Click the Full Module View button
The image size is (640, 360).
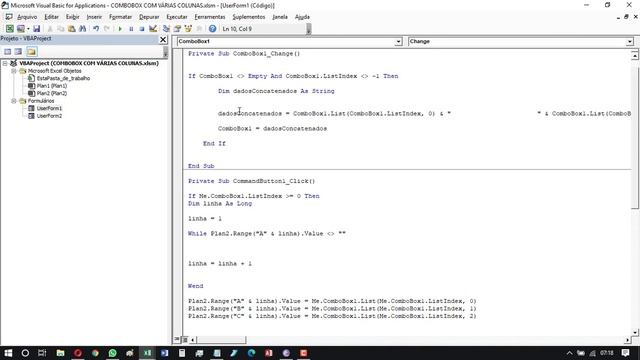tap(185, 339)
